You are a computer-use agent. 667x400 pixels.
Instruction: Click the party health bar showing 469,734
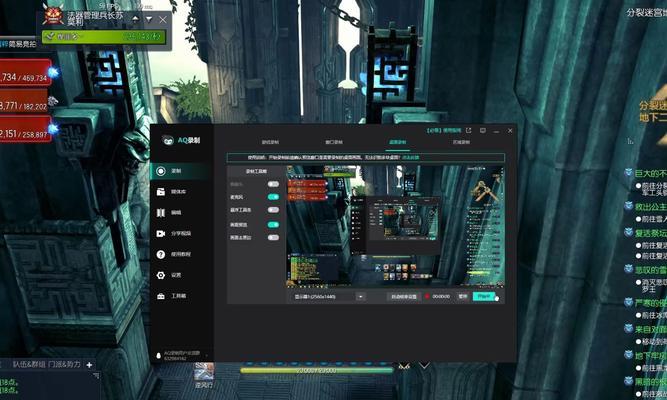coord(25,73)
